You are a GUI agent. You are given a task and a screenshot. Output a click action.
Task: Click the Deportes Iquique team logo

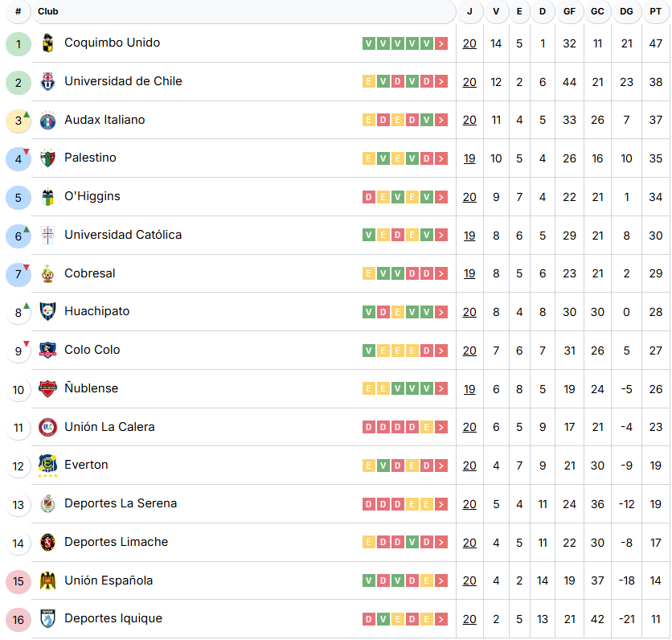tap(47, 619)
